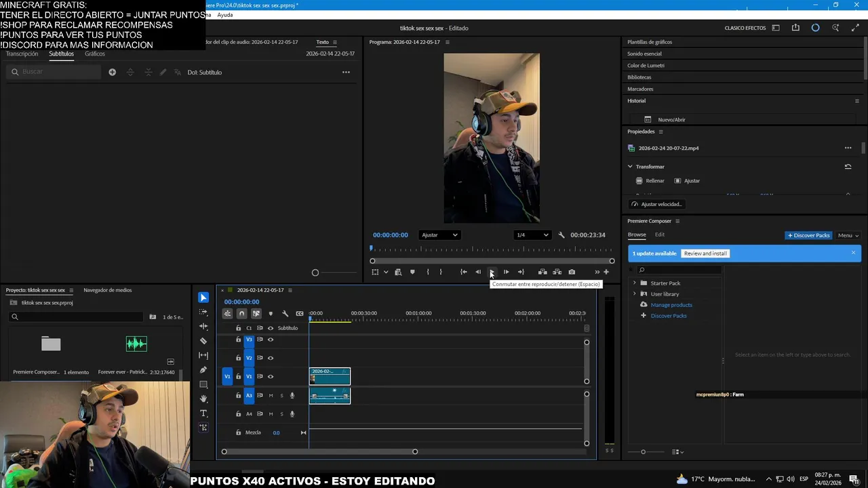Toggle the timeline CC caption track button
Screen dimensions: 868x488
pyautogui.click(x=299, y=313)
